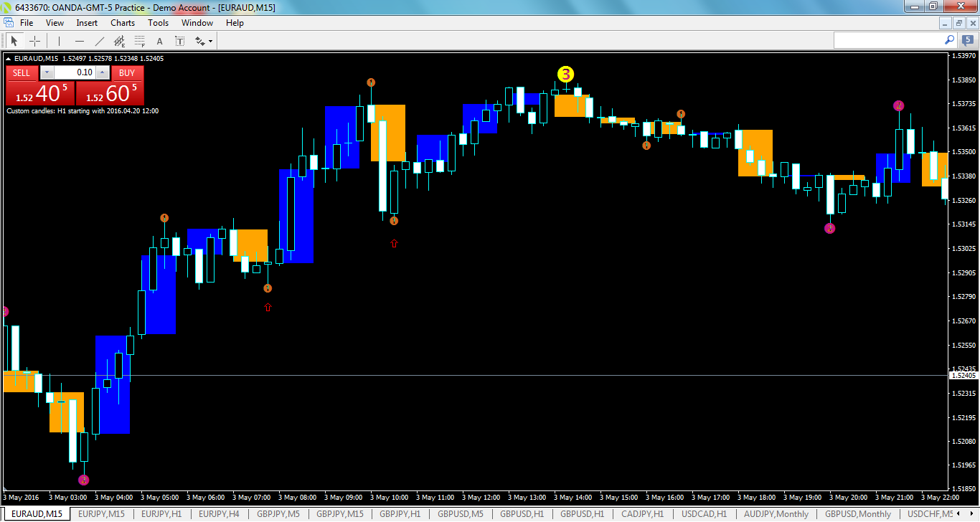Increase lot size using the up arrow
Screen dimensions: 980x522
coord(102,72)
